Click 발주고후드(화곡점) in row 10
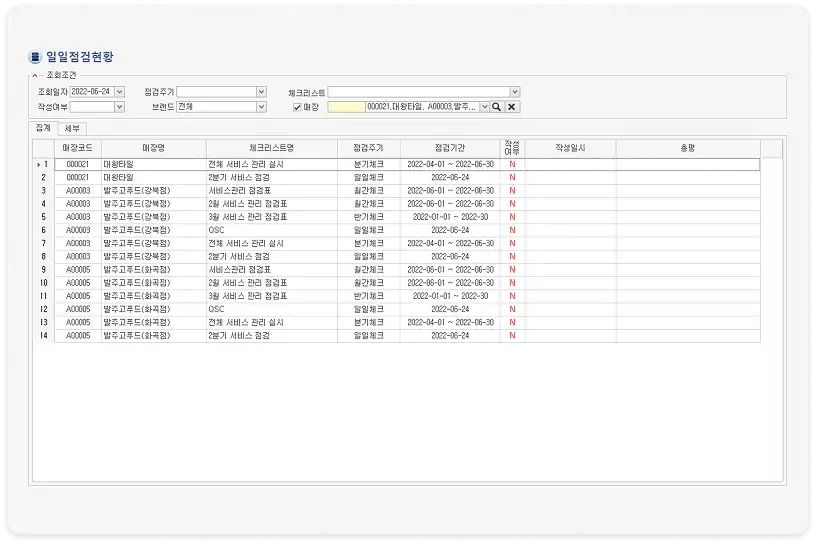This screenshot has width=816, height=544. 137,283
